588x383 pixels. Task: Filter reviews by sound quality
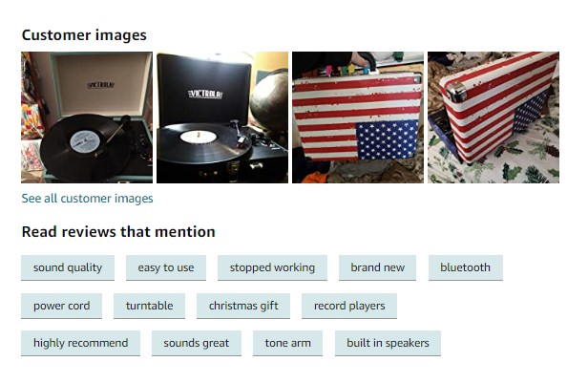click(68, 267)
